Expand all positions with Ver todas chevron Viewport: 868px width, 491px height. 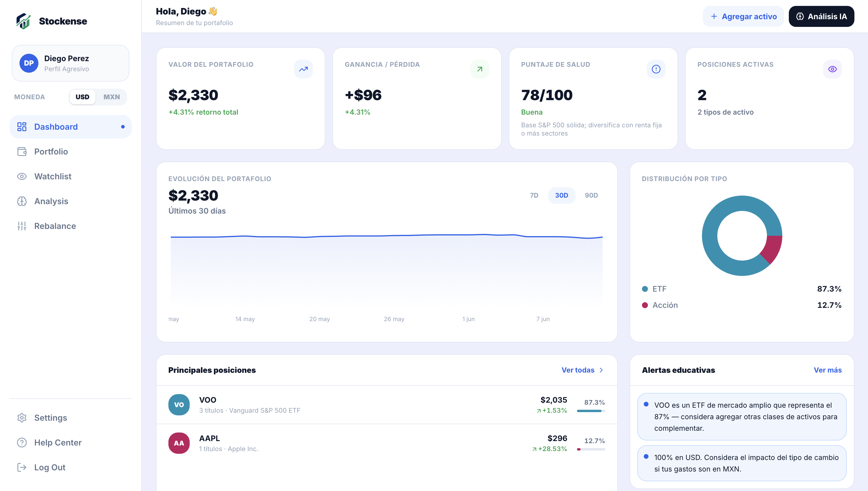[x=601, y=370]
